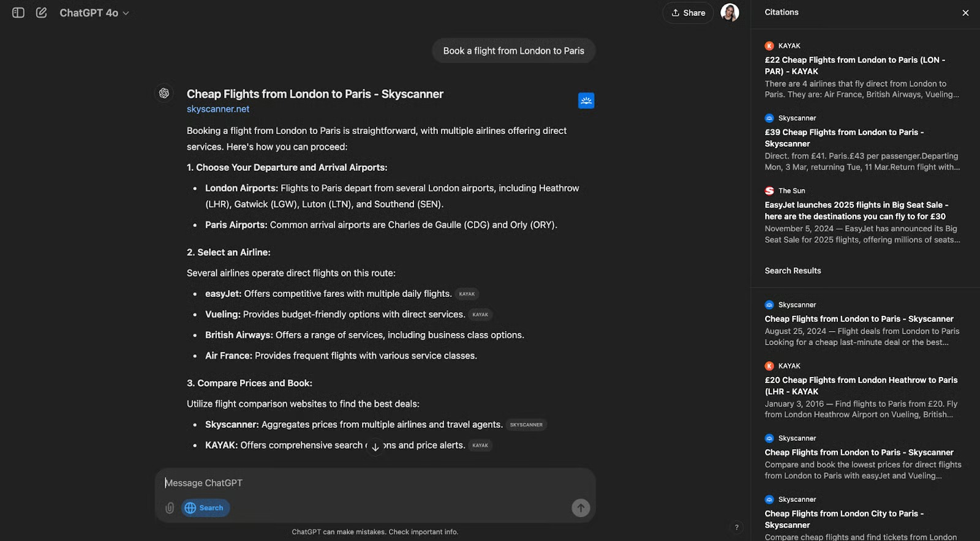The height and width of the screenshot is (541, 980).
Task: Open The Sun EasyJet Big Seat Sale article
Action: tap(856, 211)
